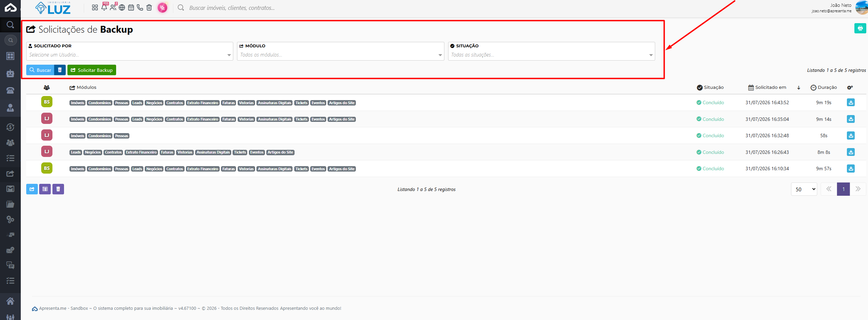Click the Solicitar Backup button
This screenshot has height=320, width=868.
[92, 70]
